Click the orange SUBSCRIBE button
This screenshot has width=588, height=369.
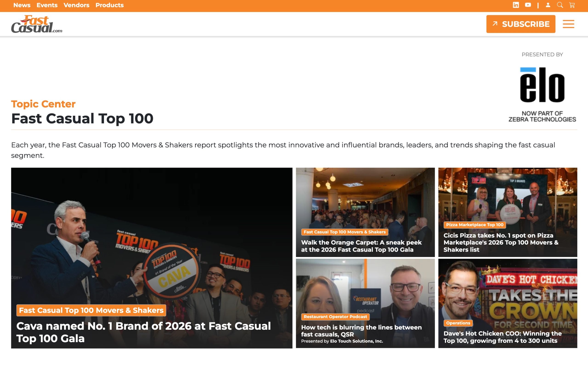click(x=521, y=24)
